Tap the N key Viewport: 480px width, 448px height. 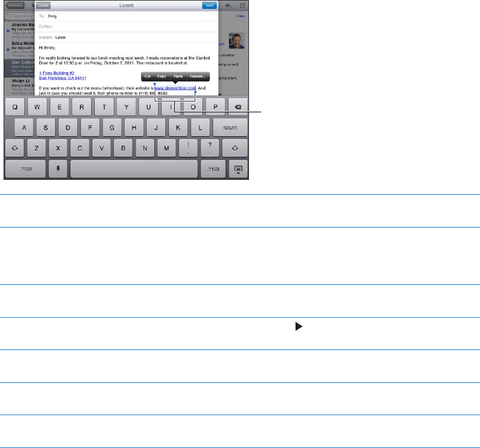145,148
